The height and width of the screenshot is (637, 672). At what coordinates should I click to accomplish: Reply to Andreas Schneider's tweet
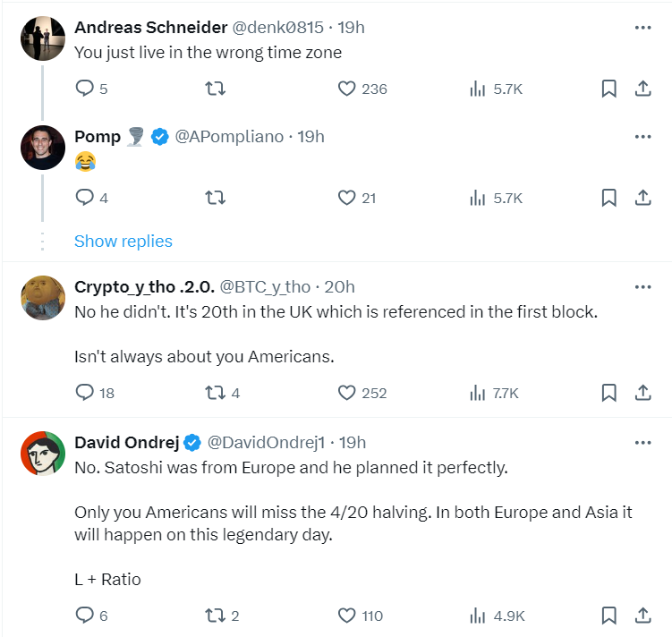point(85,89)
